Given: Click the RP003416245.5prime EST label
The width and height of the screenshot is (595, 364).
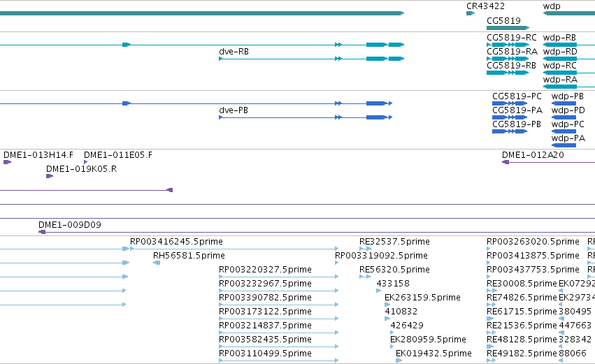Looking at the screenshot, I should pyautogui.click(x=176, y=242).
